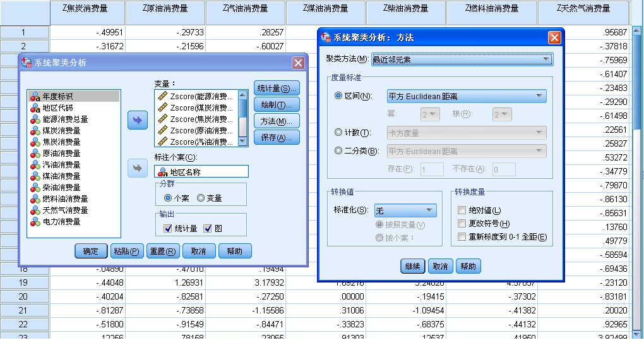Select 天然气消费量 variable in the list

74,210
